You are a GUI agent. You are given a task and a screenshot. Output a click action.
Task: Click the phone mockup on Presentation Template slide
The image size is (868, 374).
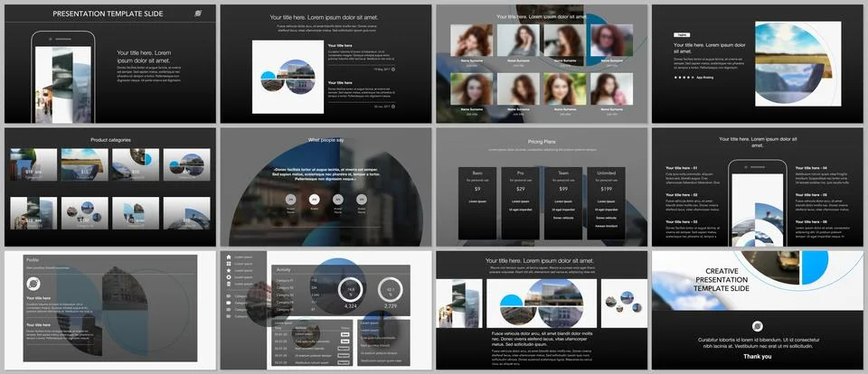click(x=63, y=77)
